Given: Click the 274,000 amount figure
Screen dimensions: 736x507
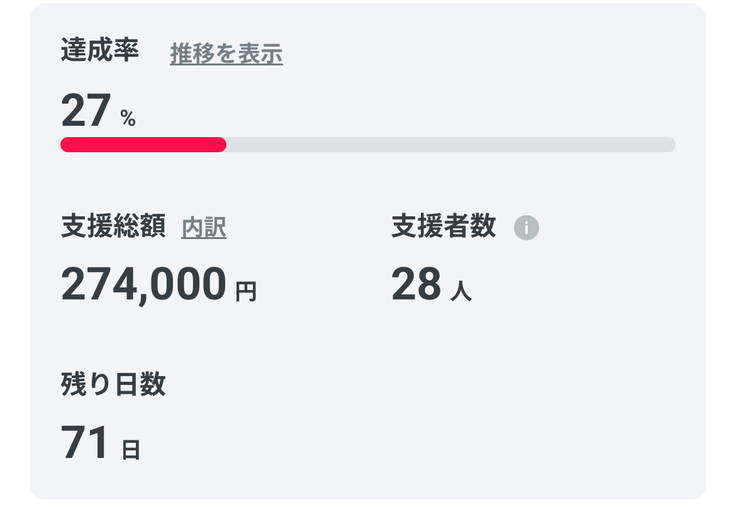Looking at the screenshot, I should pos(144,285).
